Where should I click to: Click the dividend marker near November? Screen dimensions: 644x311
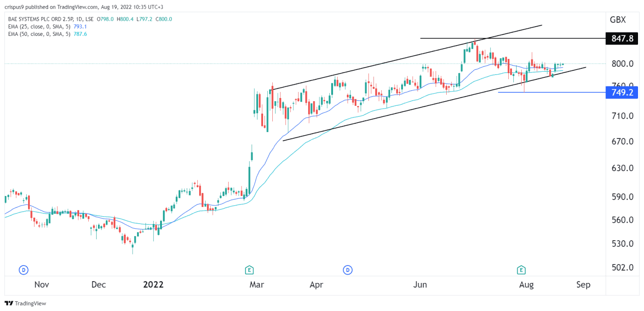click(23, 270)
